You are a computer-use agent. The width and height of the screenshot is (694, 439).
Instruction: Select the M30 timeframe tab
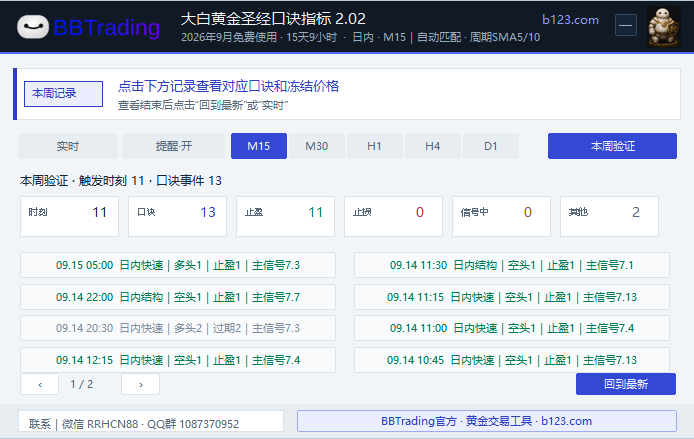click(317, 146)
